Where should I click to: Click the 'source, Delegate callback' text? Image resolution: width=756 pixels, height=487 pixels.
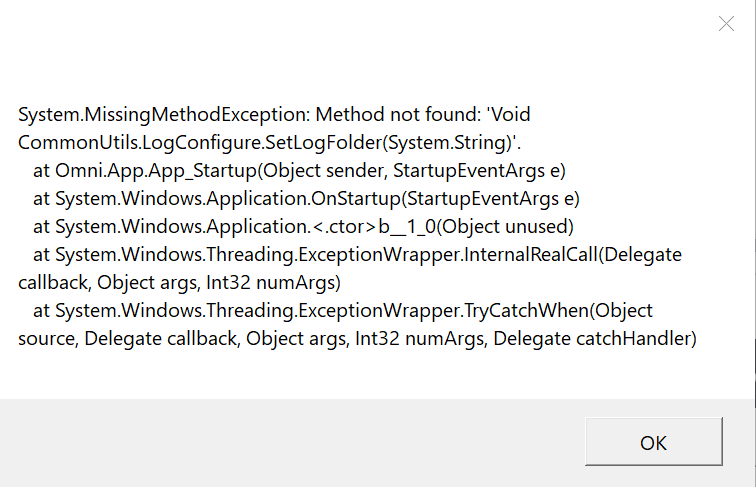pyautogui.click(x=128, y=338)
